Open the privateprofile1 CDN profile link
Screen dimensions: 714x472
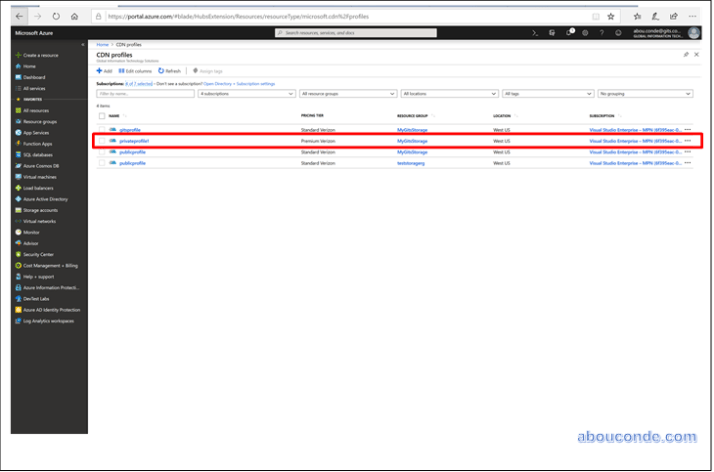[134, 141]
